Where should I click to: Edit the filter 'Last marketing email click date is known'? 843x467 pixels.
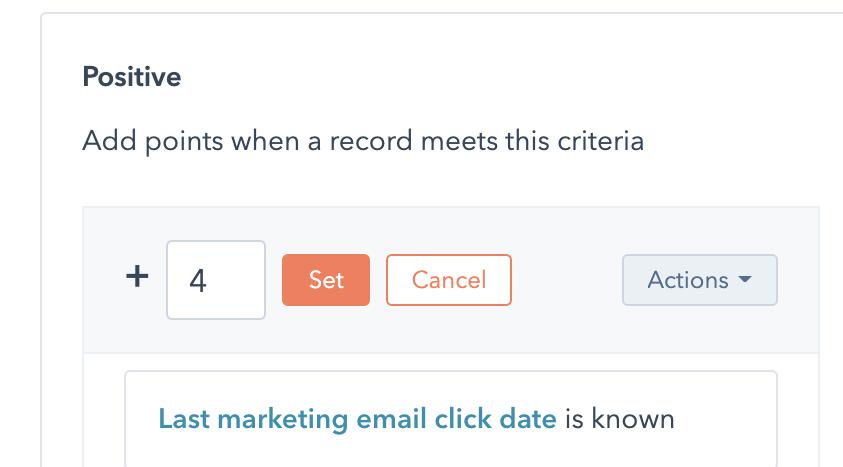416,418
